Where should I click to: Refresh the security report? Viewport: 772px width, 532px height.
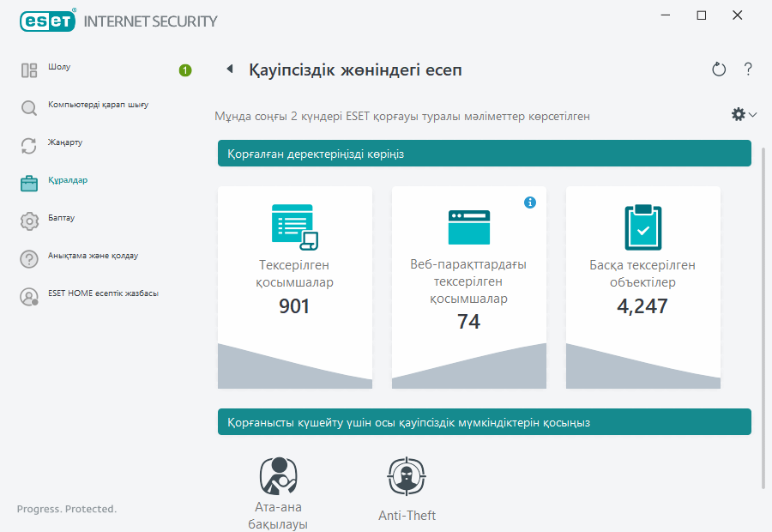tap(719, 70)
